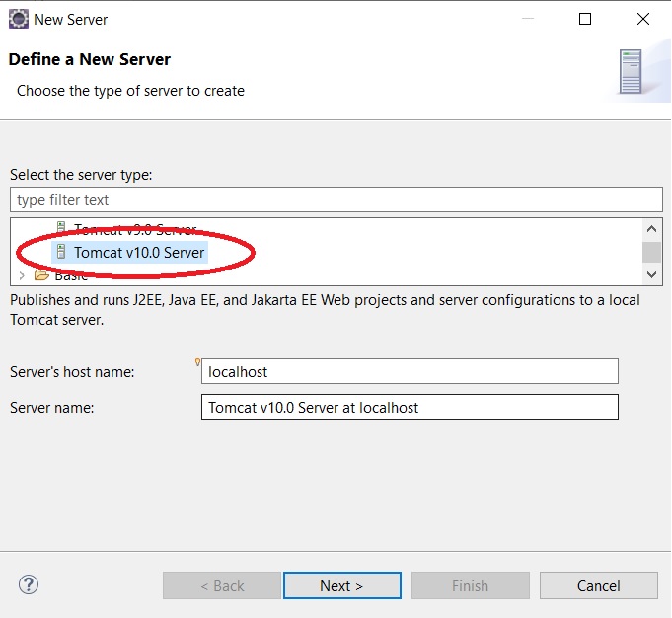Click the Eclipse icon in title bar
672x618 pixels.
[19, 20]
